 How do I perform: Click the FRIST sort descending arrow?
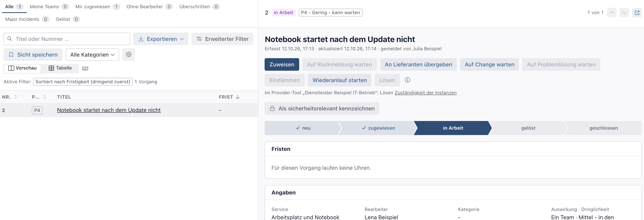pos(237,97)
